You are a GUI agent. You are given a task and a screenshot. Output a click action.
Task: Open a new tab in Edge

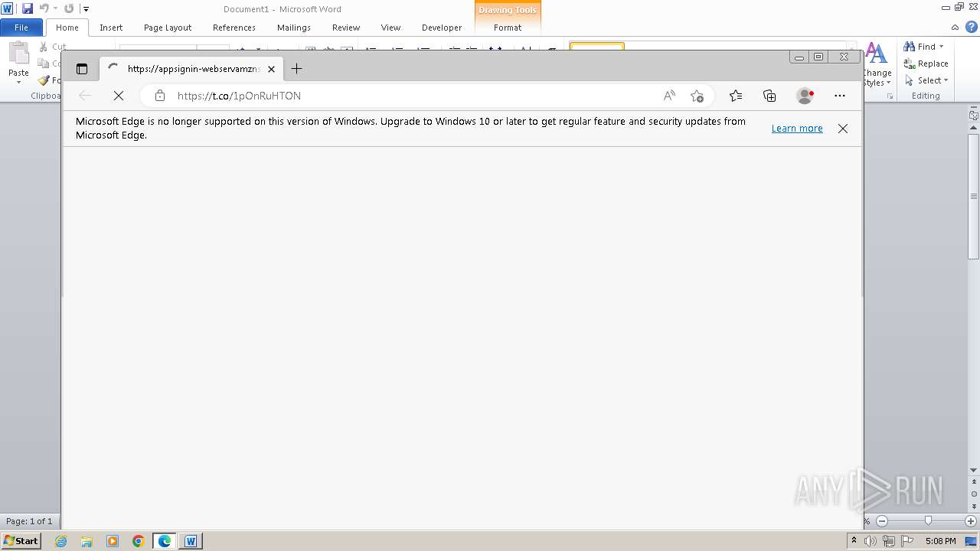pos(296,69)
